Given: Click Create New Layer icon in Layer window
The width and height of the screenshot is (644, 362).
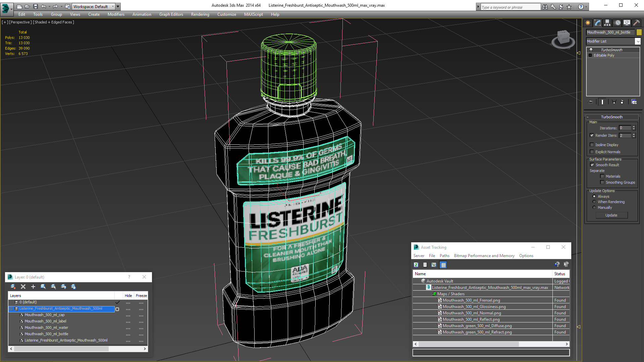Looking at the screenshot, I should pos(13,287).
